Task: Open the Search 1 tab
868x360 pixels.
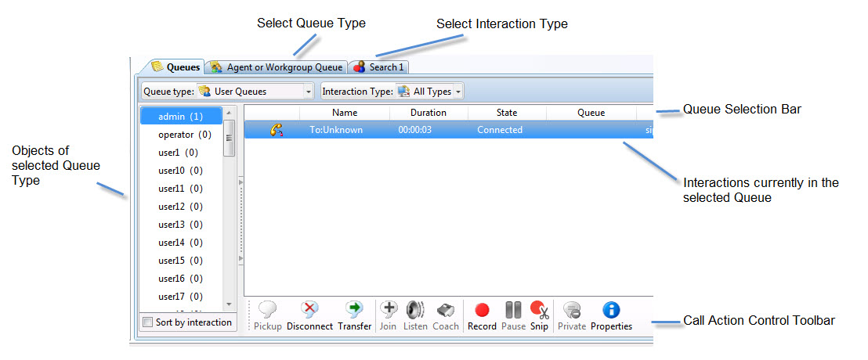Action: (378, 67)
